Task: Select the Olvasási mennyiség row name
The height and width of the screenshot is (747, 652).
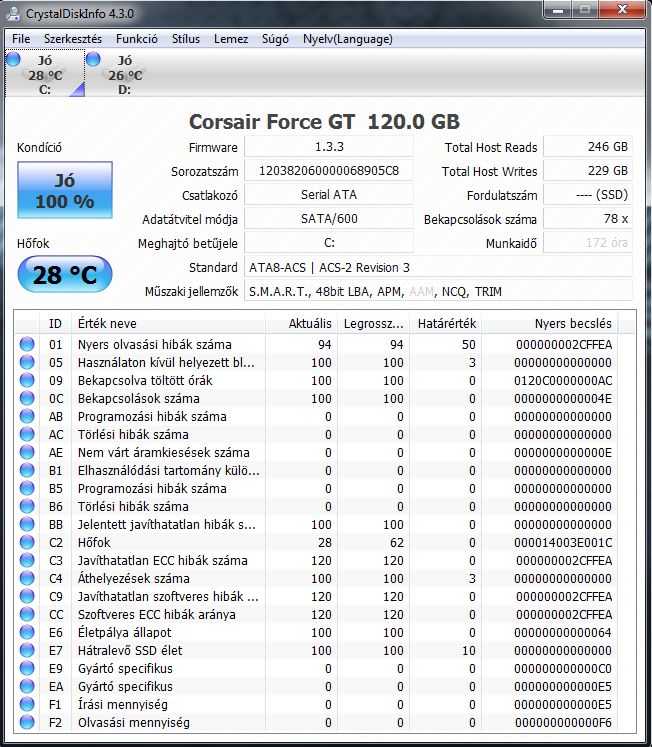Action: point(134,722)
